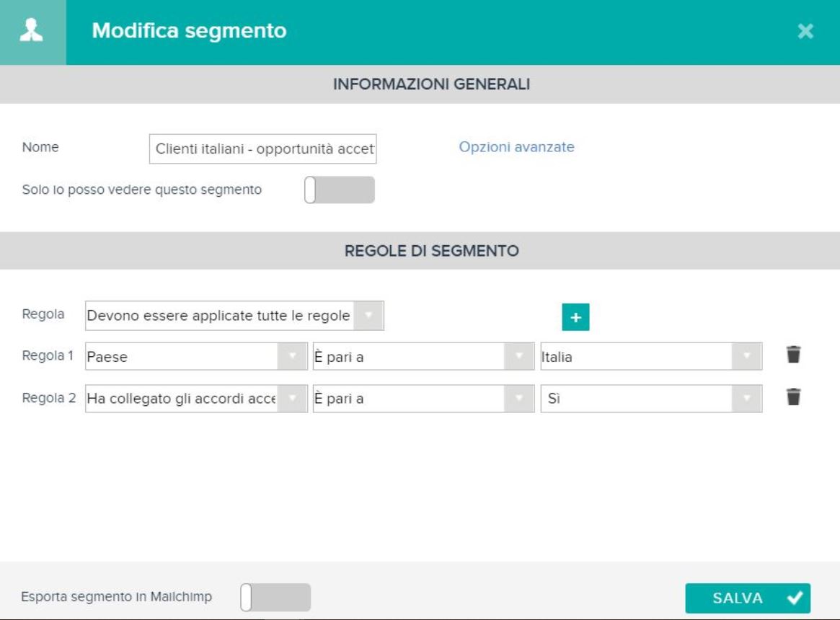Open the 'Opzioni avanzate' link
Image resolution: width=840 pixels, height=620 pixels.
[516, 147]
